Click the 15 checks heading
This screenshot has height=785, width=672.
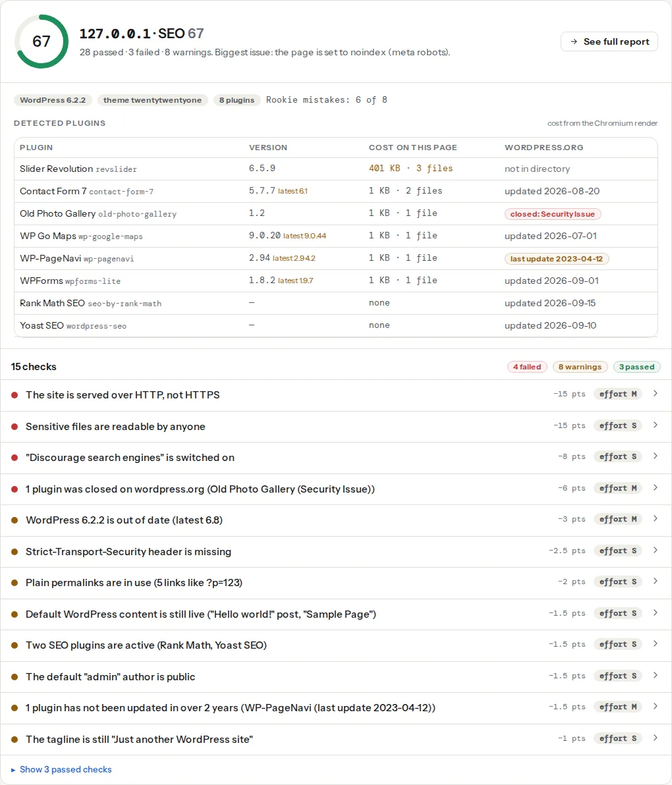pyautogui.click(x=34, y=367)
